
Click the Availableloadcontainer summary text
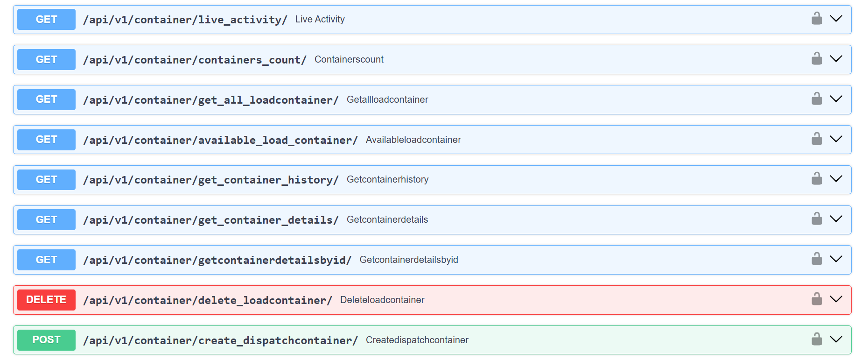point(413,140)
